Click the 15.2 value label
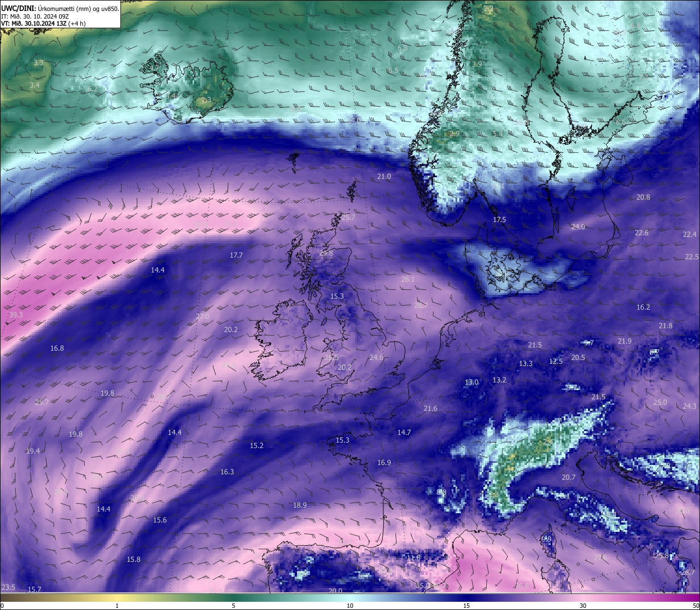This screenshot has height=610, width=700. (x=256, y=445)
